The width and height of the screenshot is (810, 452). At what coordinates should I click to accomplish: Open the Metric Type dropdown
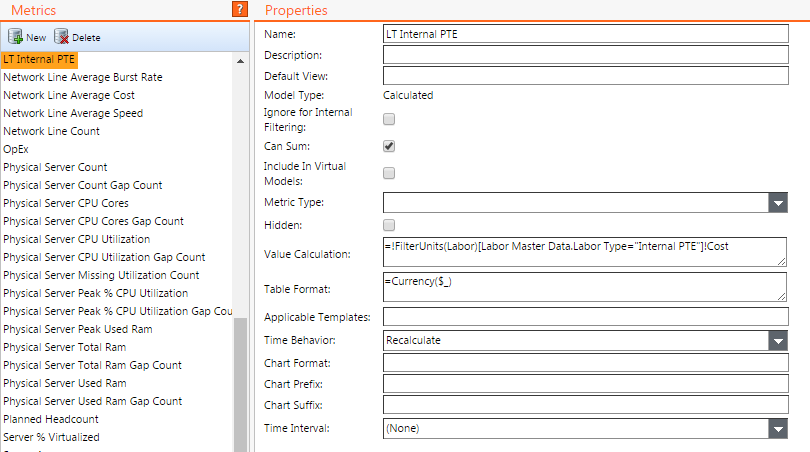778,203
